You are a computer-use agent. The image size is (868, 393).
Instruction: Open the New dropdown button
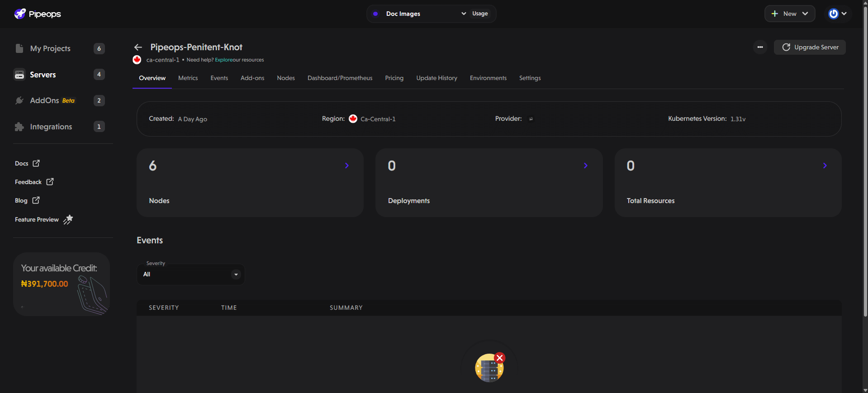tap(790, 14)
